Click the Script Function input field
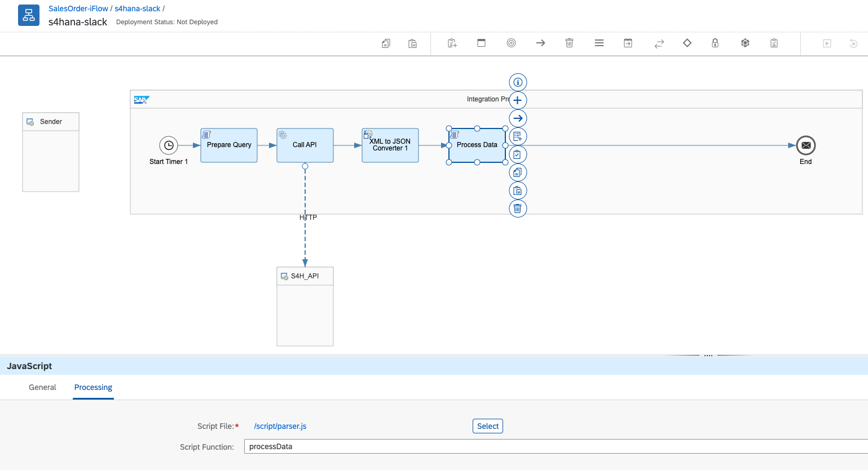Screen dimensions: 868x470 [556, 446]
